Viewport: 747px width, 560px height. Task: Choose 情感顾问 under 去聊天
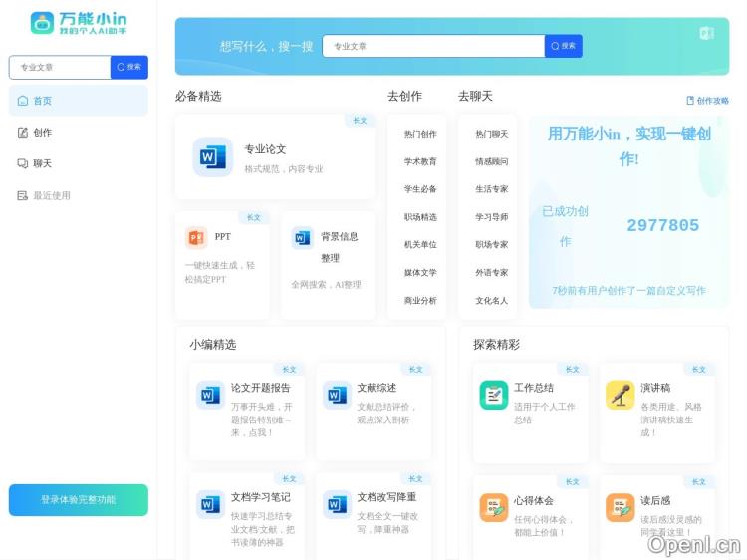[491, 161]
